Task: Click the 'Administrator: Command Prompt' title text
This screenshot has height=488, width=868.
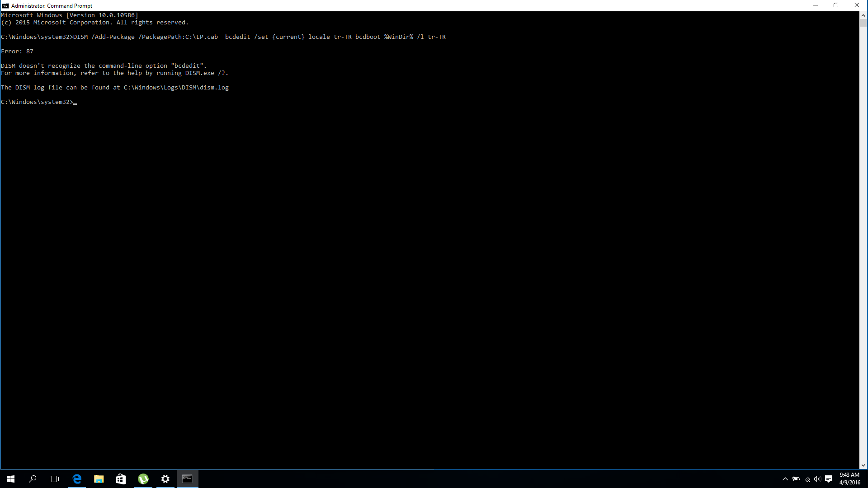Action: (52, 6)
